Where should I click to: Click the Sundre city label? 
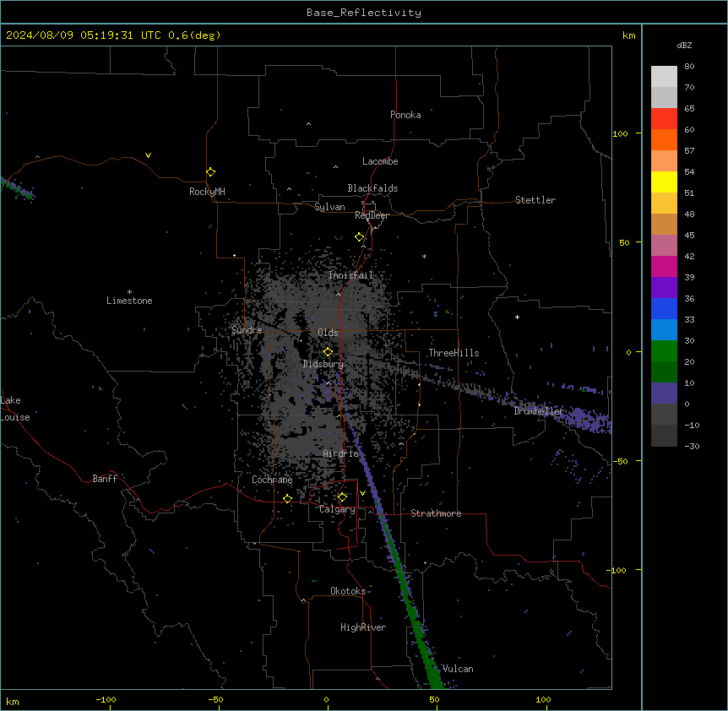click(247, 330)
